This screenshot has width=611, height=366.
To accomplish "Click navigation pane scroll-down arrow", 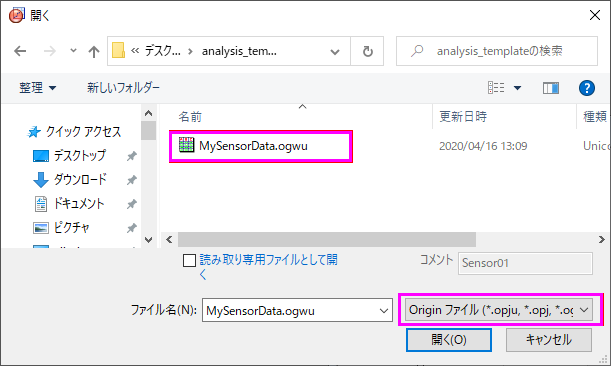I will (x=148, y=240).
